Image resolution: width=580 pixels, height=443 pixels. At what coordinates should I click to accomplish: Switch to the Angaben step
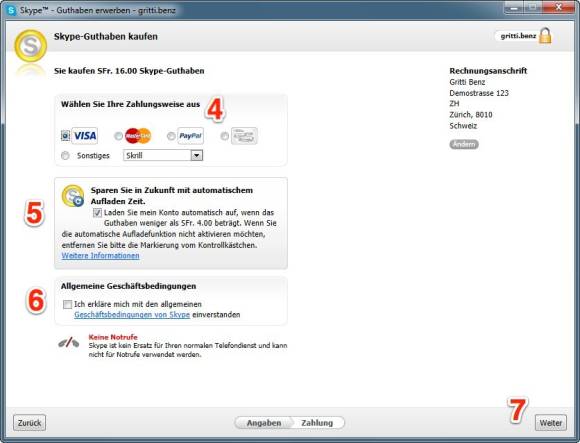(264, 423)
